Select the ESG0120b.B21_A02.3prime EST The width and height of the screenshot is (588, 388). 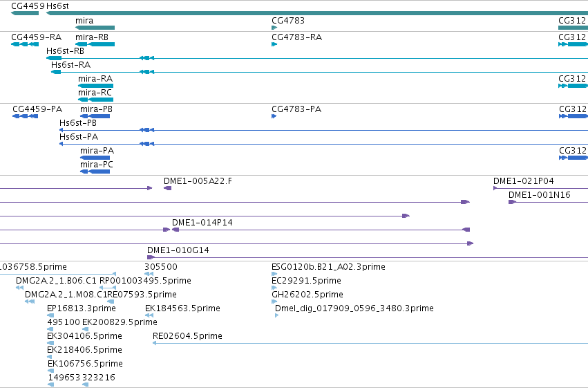pos(274,274)
